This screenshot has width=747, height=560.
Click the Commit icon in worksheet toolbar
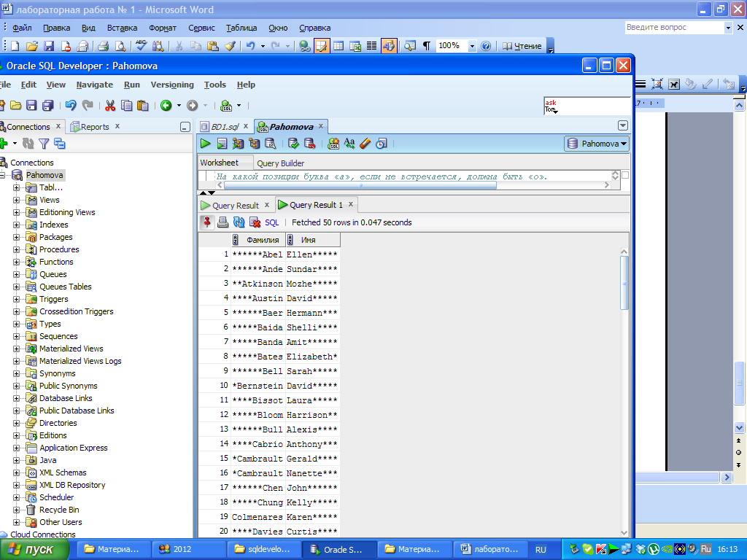pos(293,144)
